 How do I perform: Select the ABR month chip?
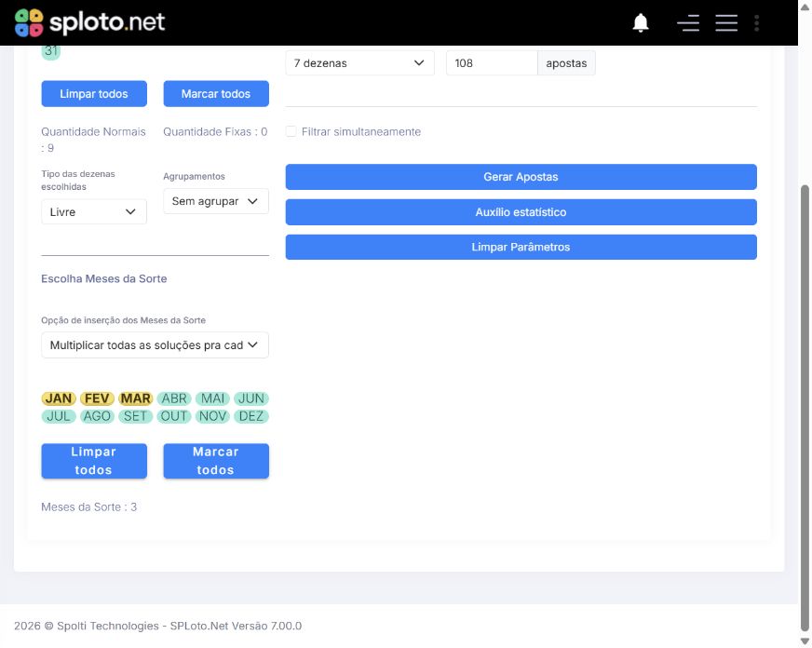tap(174, 398)
